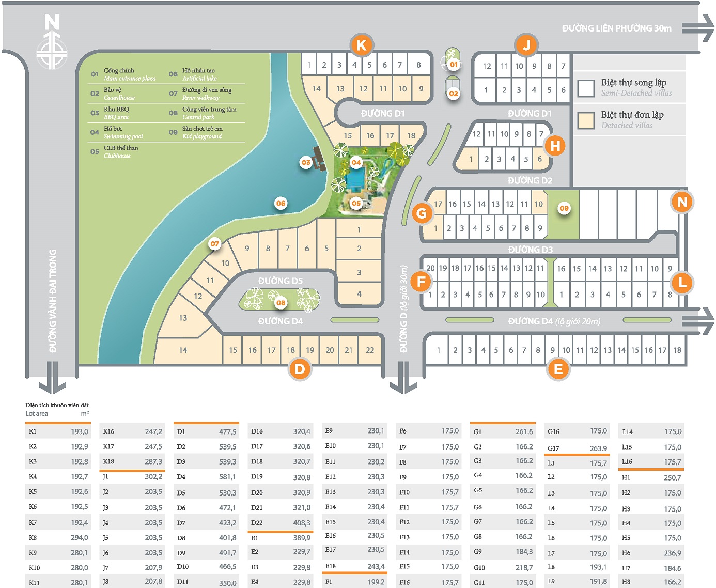Click kid playground marker 09 on the map
Screen dimensions: 716x588
(564, 208)
